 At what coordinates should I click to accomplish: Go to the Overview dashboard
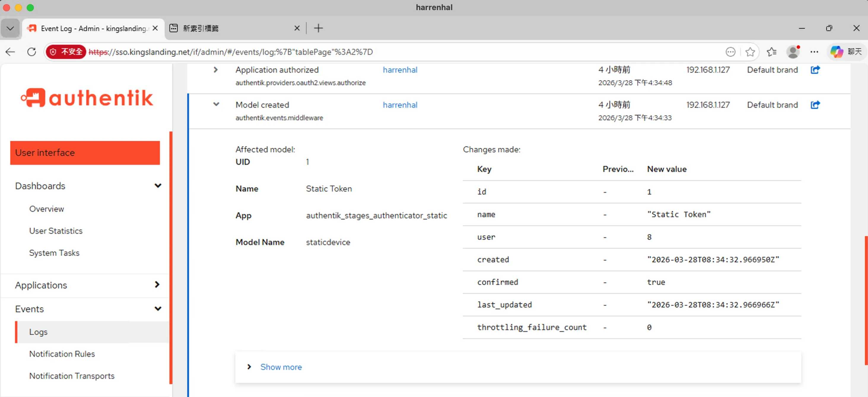click(47, 209)
